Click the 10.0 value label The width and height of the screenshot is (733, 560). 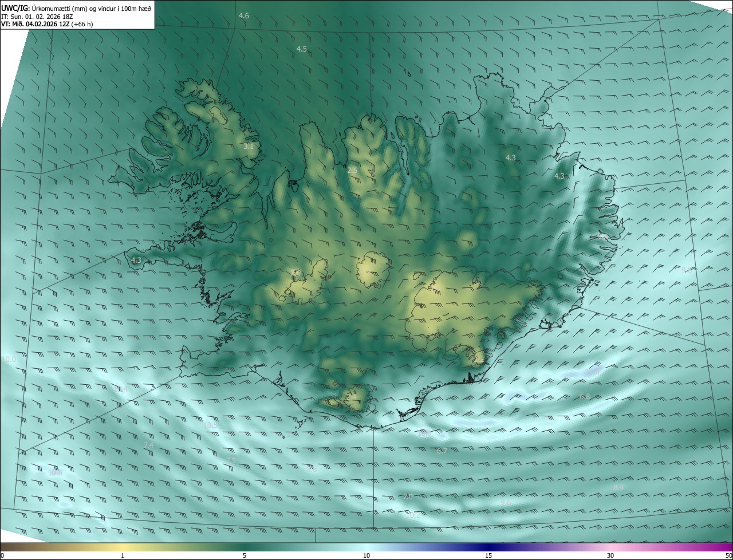[9, 360]
